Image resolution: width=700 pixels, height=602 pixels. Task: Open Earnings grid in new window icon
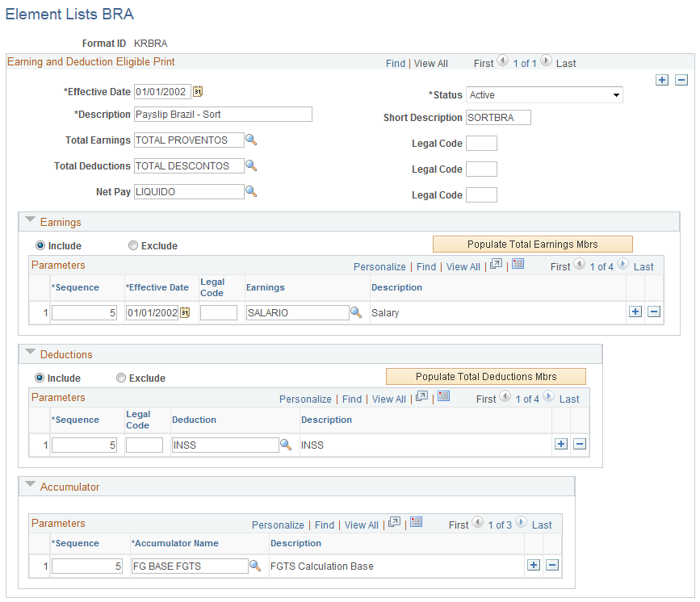tap(496, 264)
